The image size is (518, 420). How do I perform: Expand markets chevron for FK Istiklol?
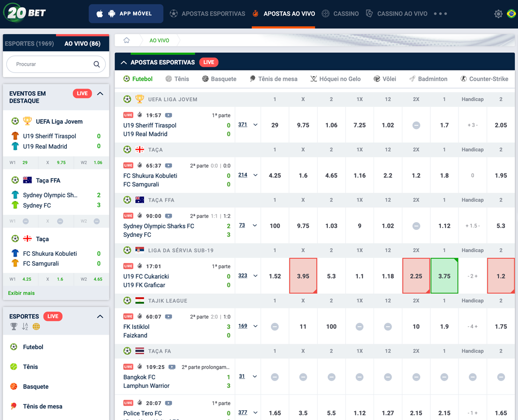[x=255, y=326]
